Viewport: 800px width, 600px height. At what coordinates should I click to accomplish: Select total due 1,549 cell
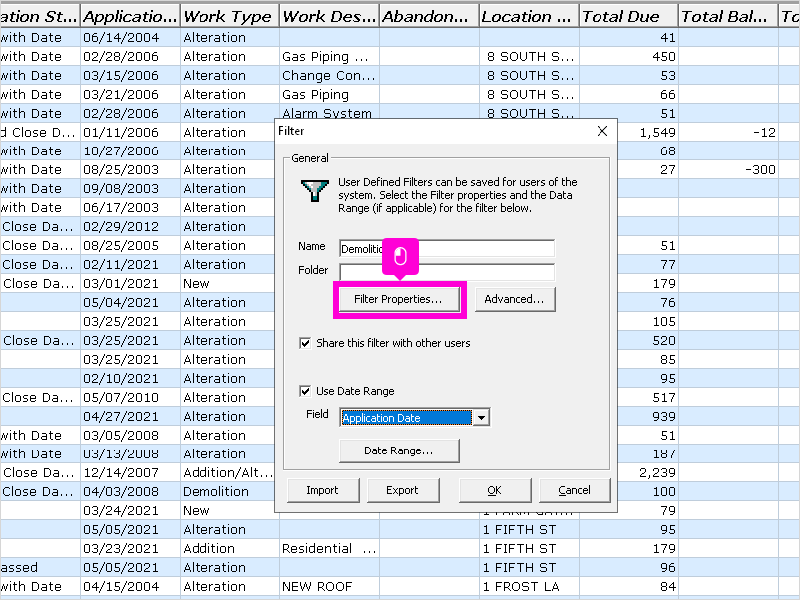[x=648, y=133]
